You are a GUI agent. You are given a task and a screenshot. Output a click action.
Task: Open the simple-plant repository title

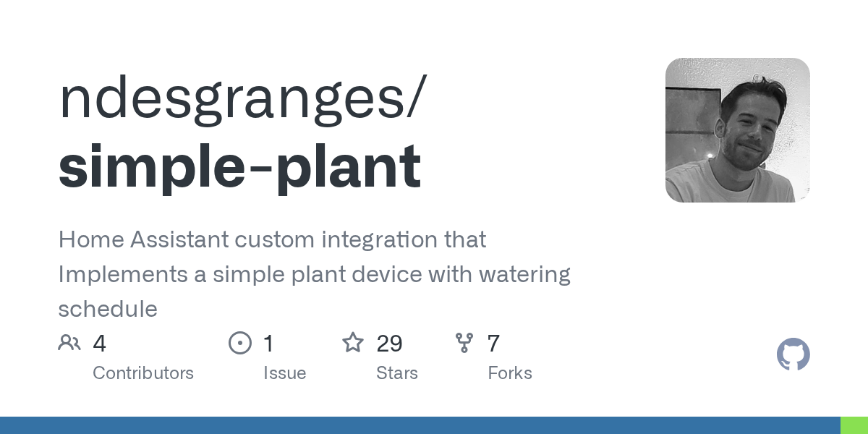240,166
